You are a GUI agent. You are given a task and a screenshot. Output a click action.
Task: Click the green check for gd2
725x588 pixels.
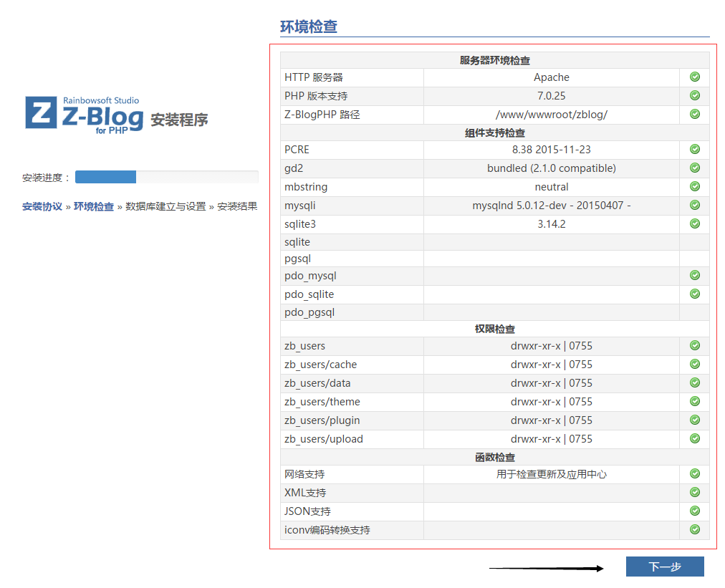(694, 168)
